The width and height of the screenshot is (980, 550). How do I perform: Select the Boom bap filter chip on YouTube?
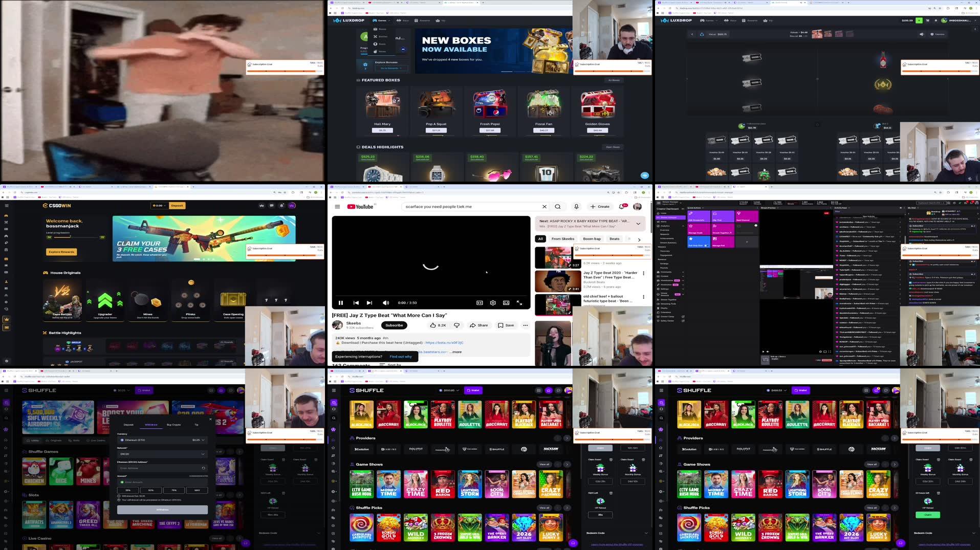pos(592,238)
